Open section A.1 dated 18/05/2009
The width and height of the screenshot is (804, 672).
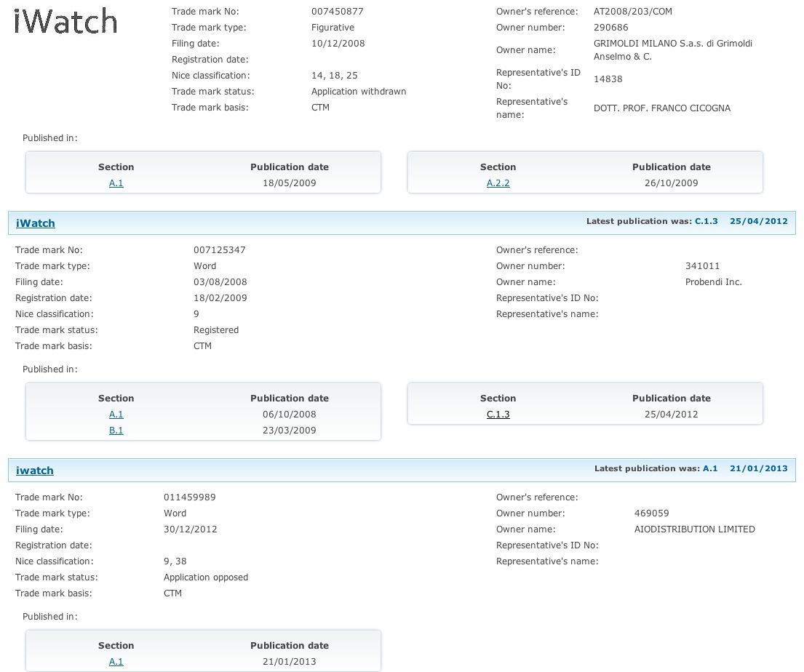(116, 183)
